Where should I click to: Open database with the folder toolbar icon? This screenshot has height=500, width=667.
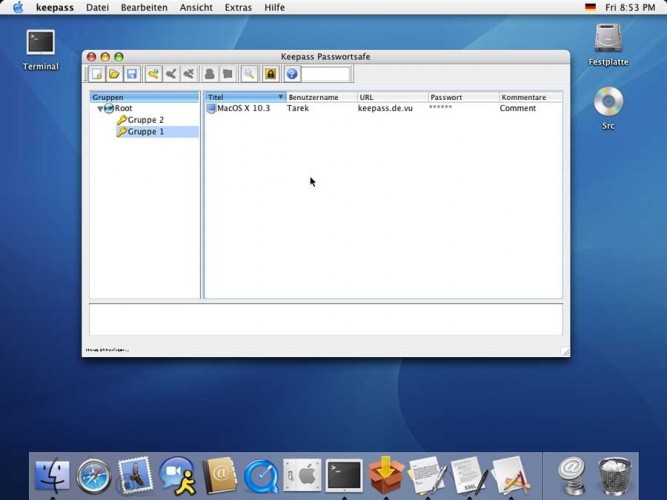coord(114,74)
